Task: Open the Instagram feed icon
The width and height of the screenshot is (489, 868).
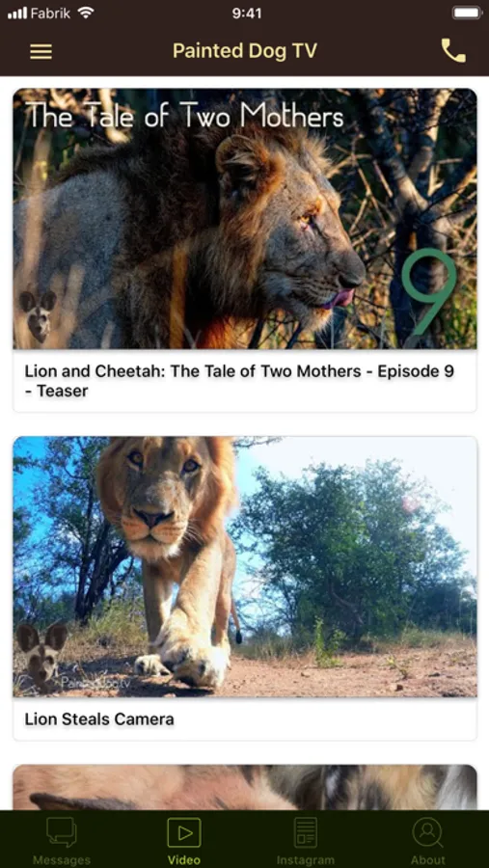Action: tap(305, 832)
